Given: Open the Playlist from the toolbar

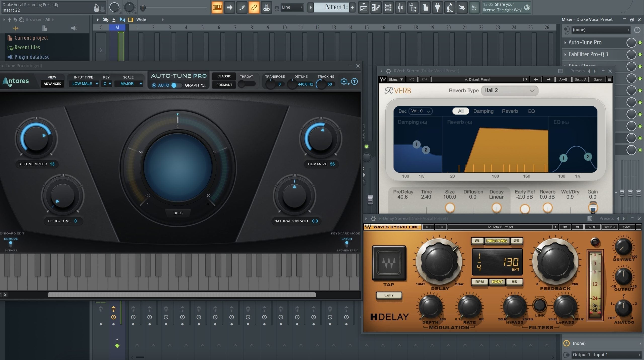Looking at the screenshot, I should pyautogui.click(x=364, y=8).
